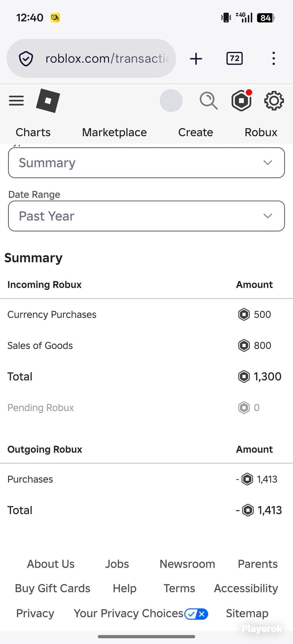Tap the gray profile avatar circle
This screenshot has width=293, height=644.
(x=171, y=100)
